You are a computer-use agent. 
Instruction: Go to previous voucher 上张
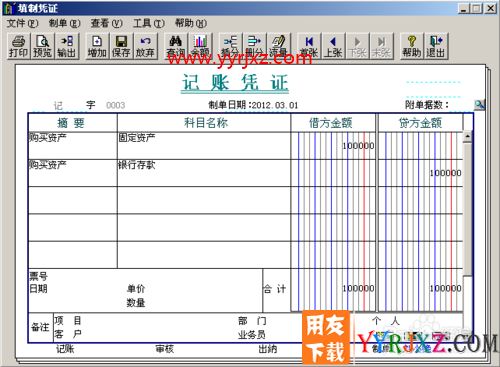(x=333, y=46)
